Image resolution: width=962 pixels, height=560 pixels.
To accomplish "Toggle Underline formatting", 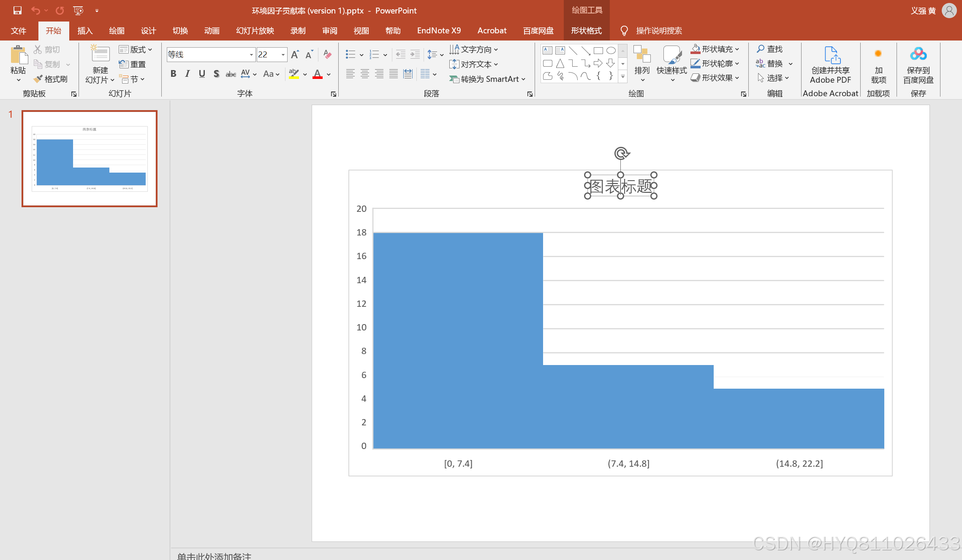I will 202,74.
